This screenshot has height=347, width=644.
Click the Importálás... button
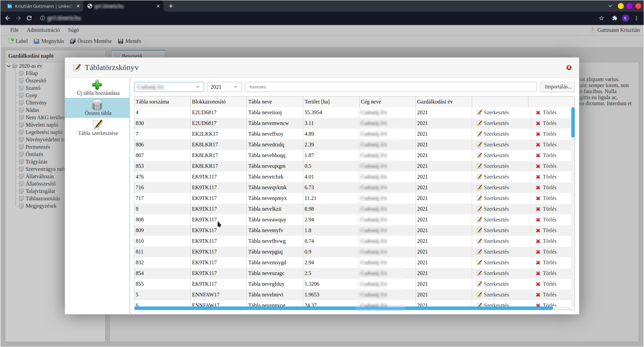557,87
